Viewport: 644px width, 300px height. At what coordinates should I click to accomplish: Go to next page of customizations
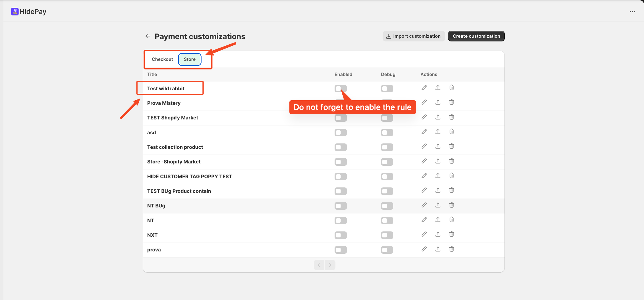[330, 265]
